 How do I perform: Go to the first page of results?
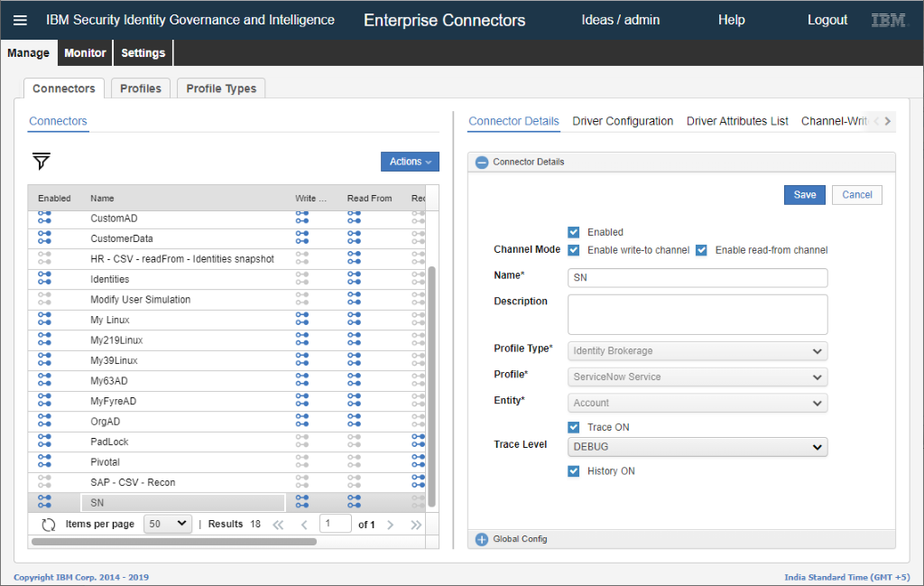[278, 525]
